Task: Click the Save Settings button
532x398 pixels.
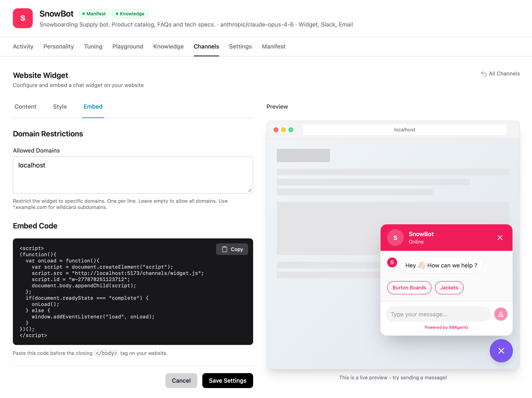Action: pyautogui.click(x=228, y=380)
